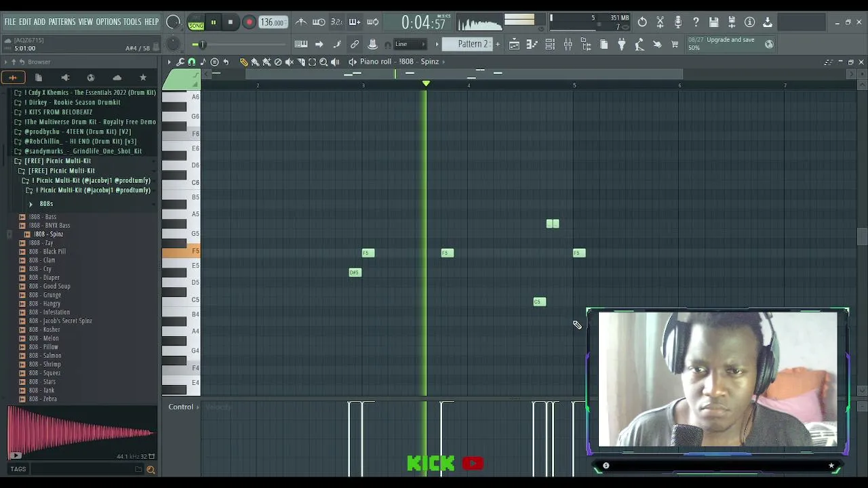Open the ADD menu
This screenshot has height=488, width=868.
39,22
